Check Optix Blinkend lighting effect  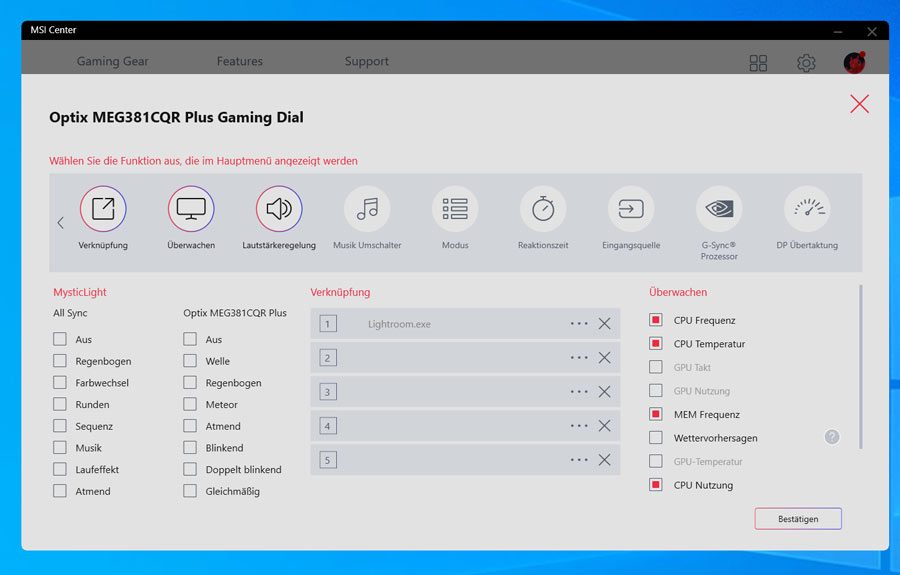190,447
